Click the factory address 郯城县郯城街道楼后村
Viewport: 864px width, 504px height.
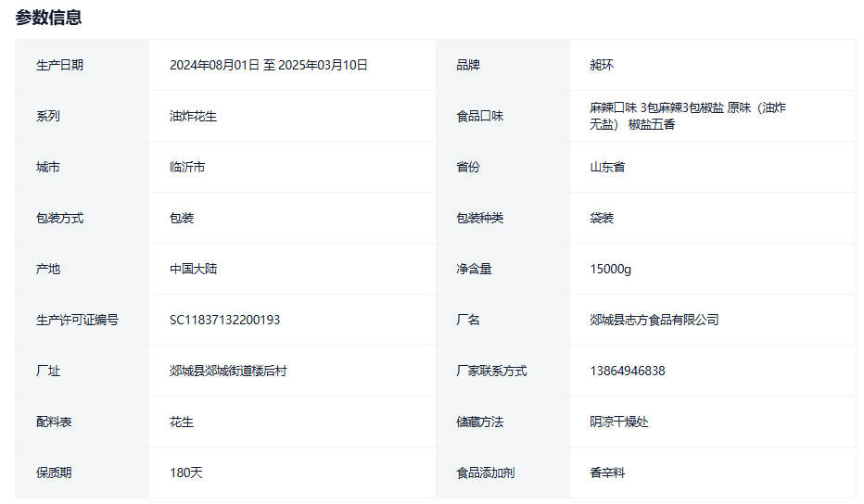pos(228,371)
